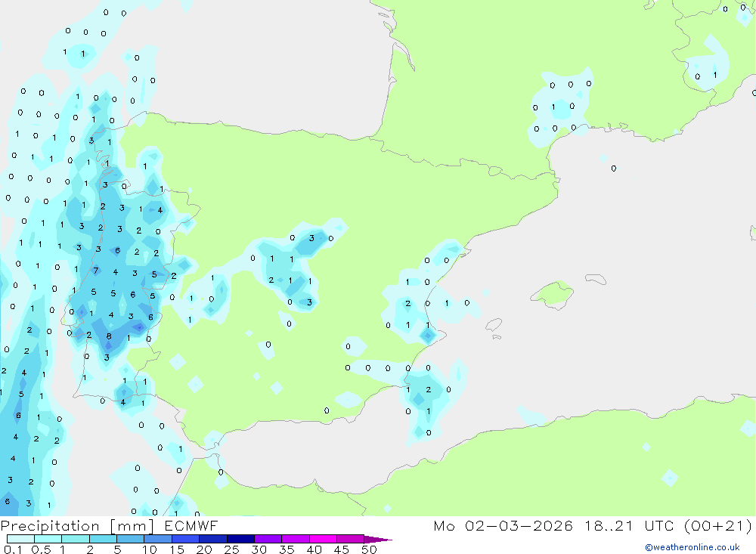Click the violet 30–35 mm legend swatch
The image size is (756, 554).
click(268, 539)
